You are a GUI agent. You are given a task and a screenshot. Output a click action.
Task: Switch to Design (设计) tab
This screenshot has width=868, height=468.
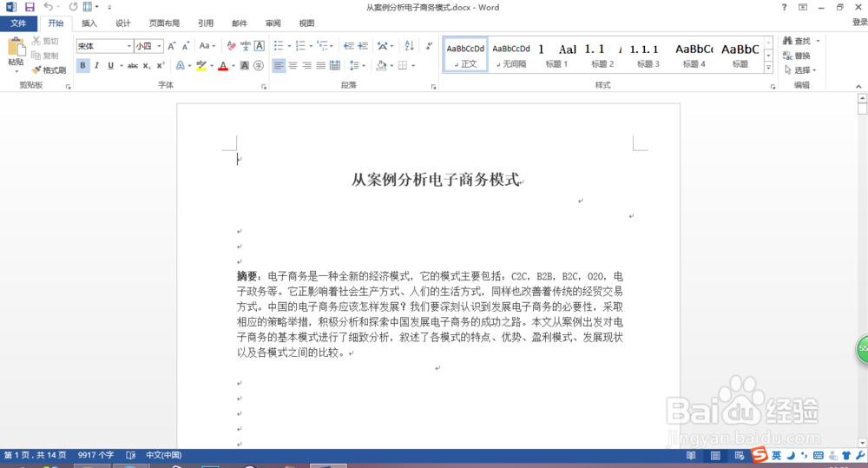coord(123,23)
